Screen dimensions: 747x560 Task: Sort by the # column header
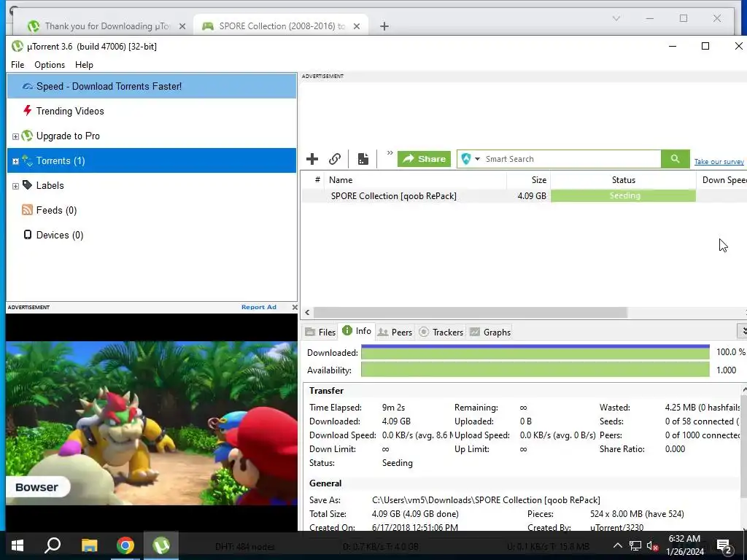[317, 180]
